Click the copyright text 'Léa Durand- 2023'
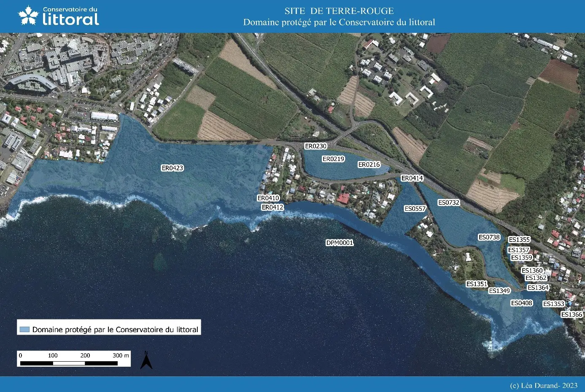Screen dimensions: 585x392 [549, 385]
